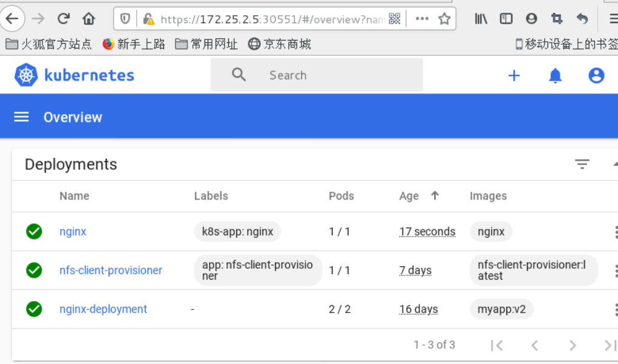Open actions menu for nfs-client-provisioner row
The width and height of the screenshot is (618, 364).
(x=616, y=271)
